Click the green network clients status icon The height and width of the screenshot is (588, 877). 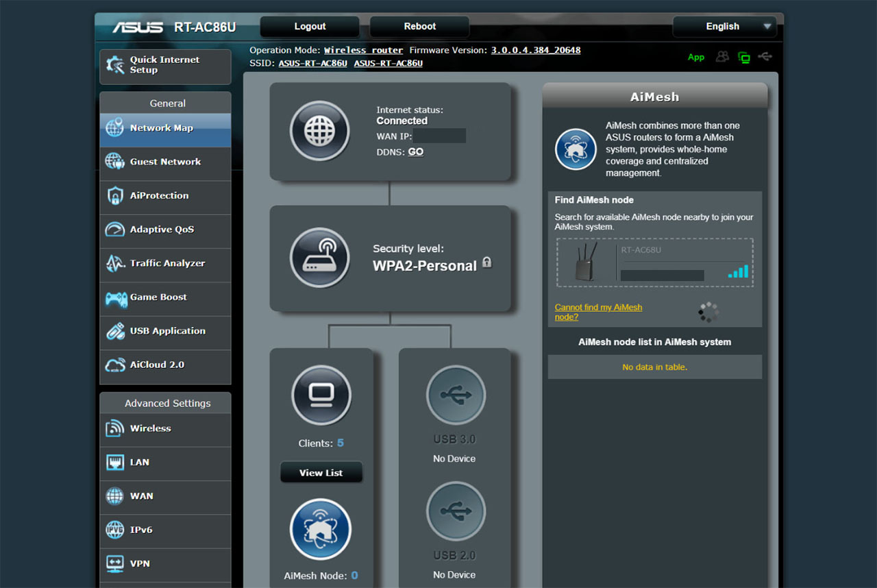[x=743, y=58]
